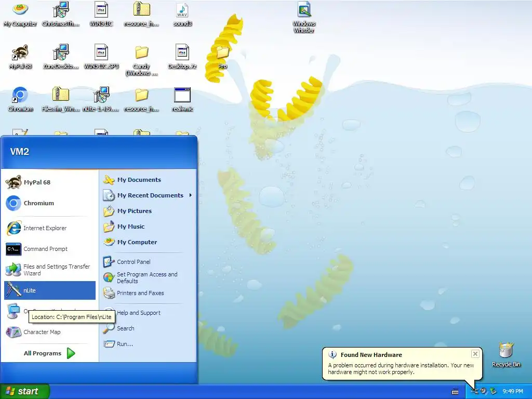
Task: Close the Found New Hardware balloon
Action: (x=475, y=354)
